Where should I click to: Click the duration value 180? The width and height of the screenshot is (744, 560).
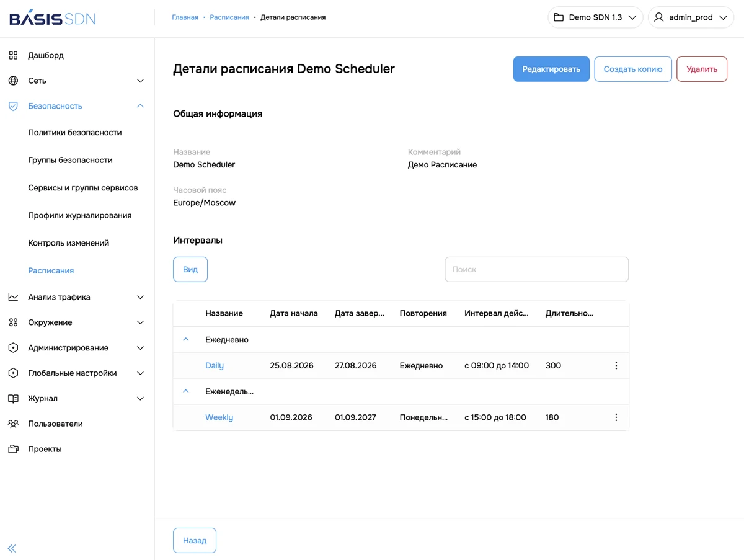pos(552,417)
